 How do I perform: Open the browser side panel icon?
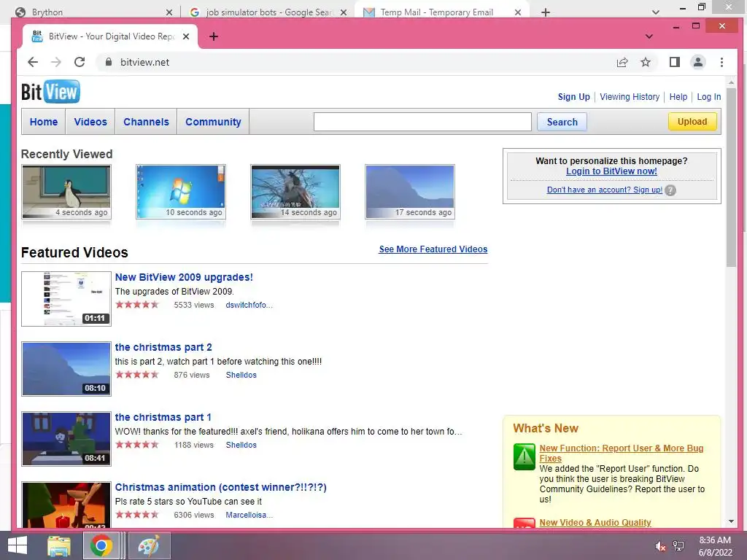click(675, 62)
